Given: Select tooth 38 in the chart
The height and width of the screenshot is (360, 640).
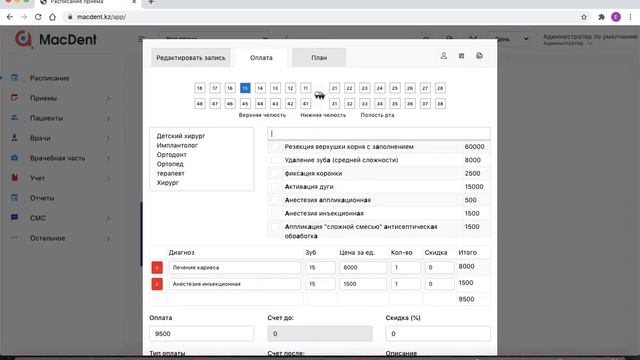Looking at the screenshot, I should point(440,104).
